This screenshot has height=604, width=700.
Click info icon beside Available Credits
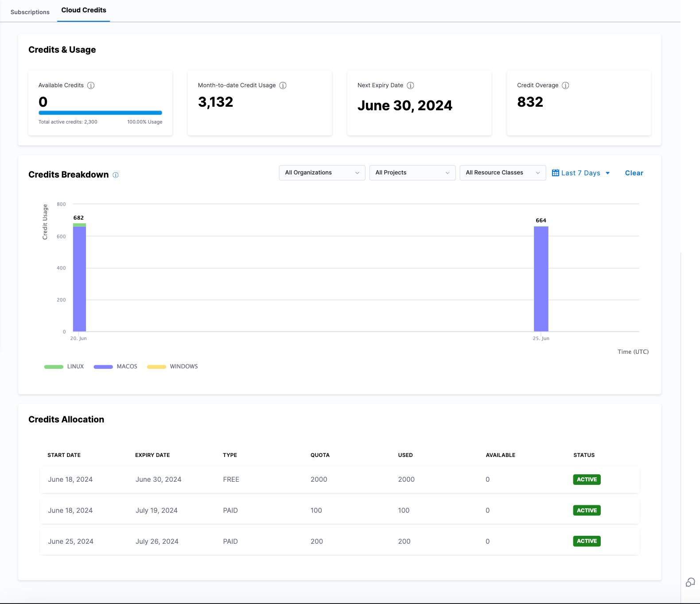pyautogui.click(x=91, y=85)
